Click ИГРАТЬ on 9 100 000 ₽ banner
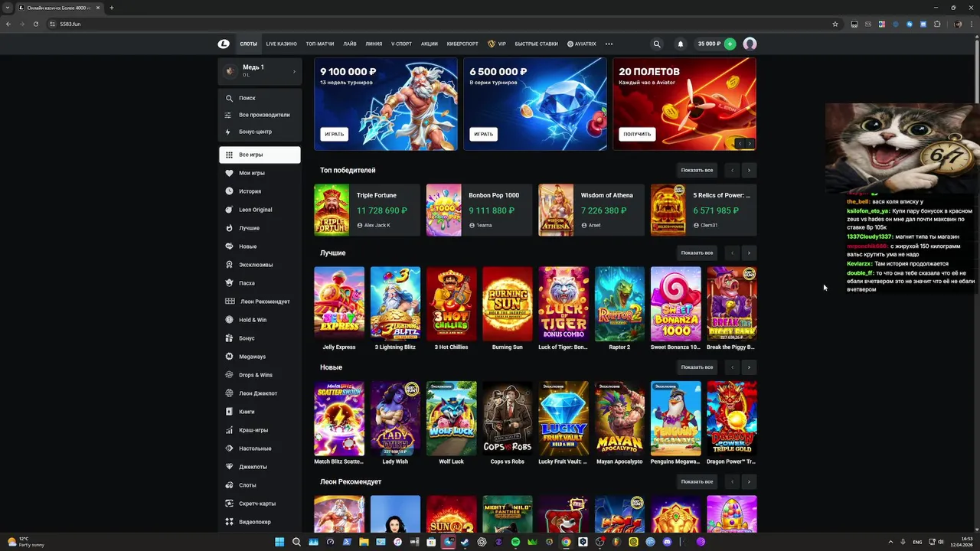 click(x=335, y=134)
